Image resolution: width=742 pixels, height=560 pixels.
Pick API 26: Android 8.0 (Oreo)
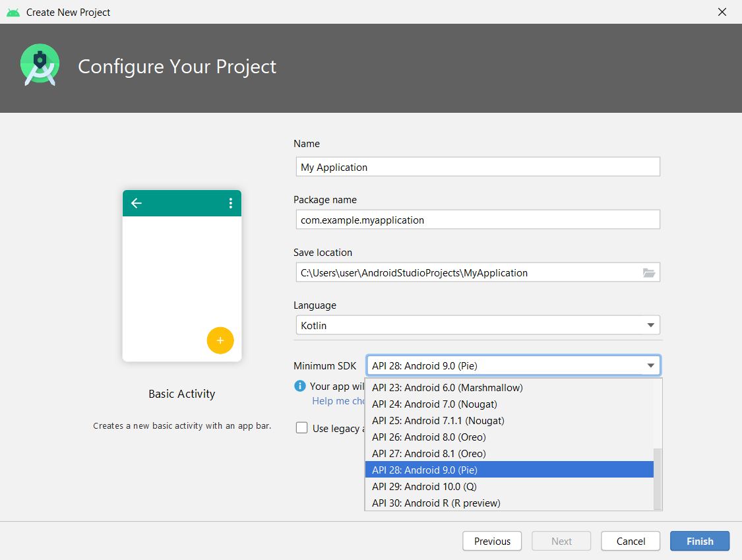click(x=509, y=437)
